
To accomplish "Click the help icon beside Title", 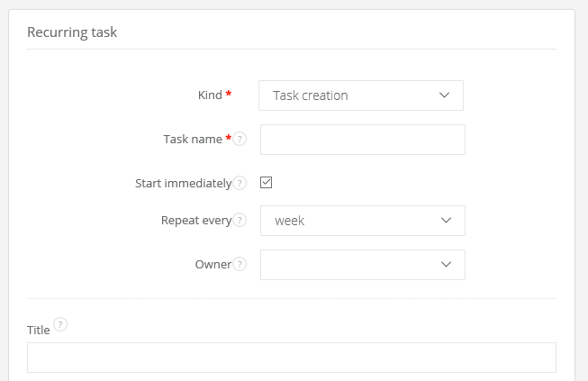I will point(60,324).
